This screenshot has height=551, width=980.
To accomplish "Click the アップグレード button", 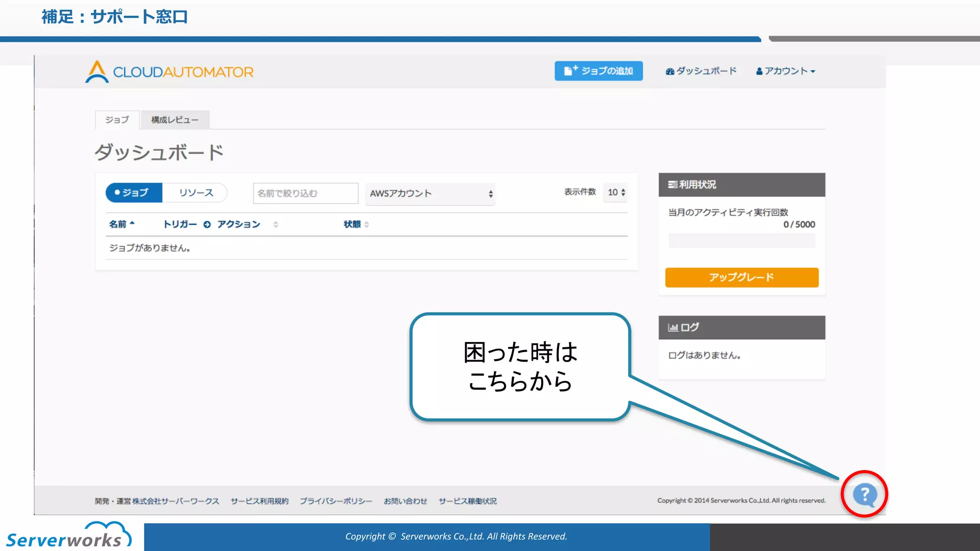I will click(x=742, y=277).
